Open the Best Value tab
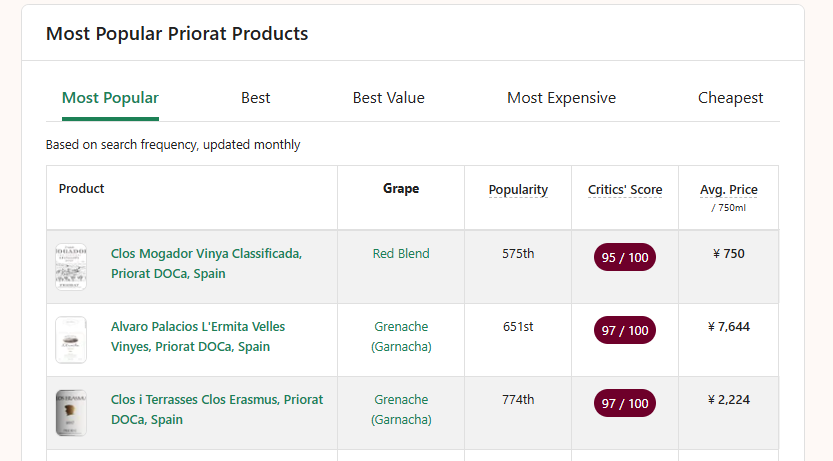Image resolution: width=833 pixels, height=461 pixels. point(389,98)
